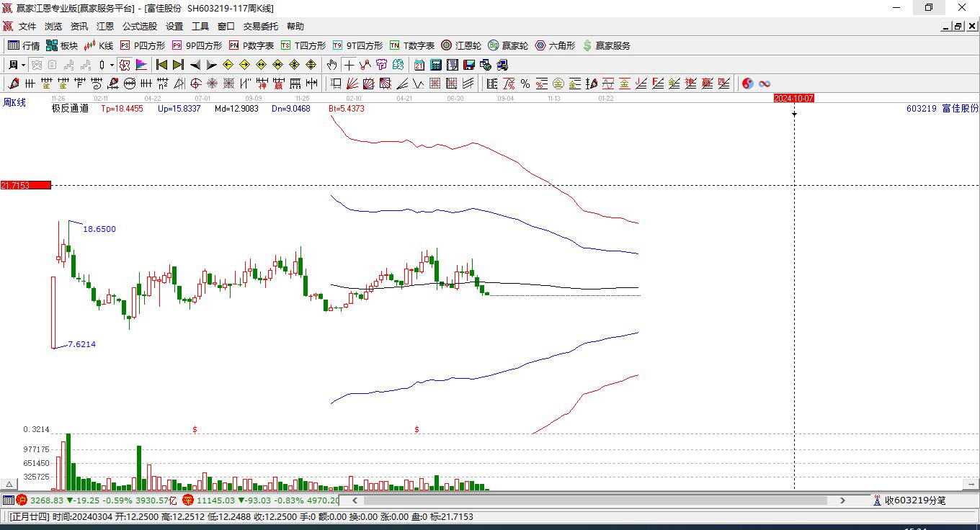Expand the candlestick chart type dropdown
Screen dimensions: 980x530
point(112,65)
